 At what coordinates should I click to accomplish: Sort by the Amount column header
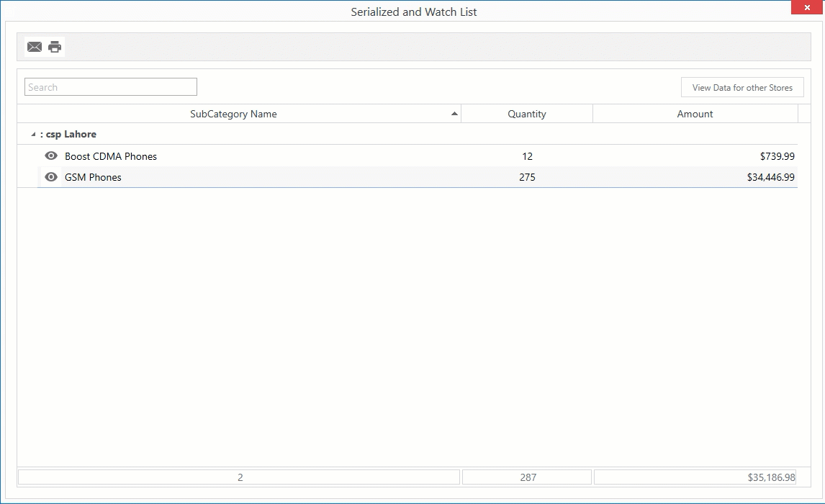pos(695,113)
